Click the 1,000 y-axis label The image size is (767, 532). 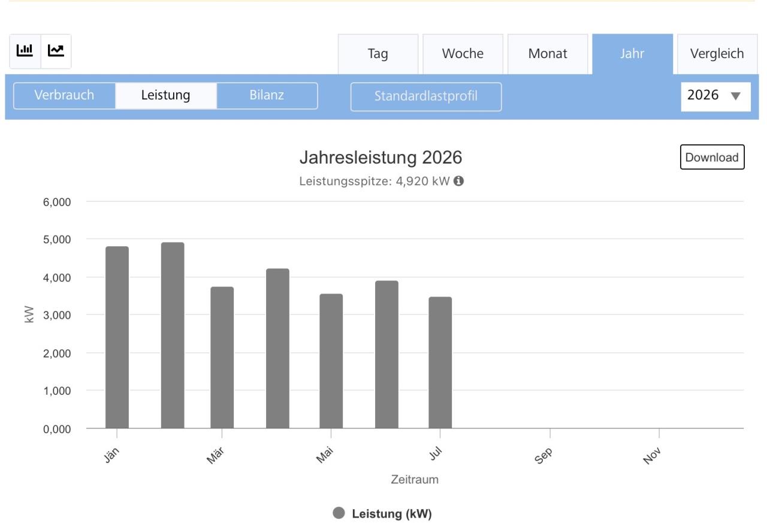coord(56,391)
